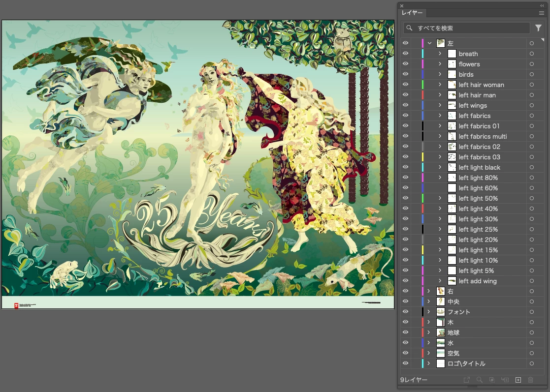Collapse the panel with double-arrow icon
The image size is (550, 392).
click(542, 5)
